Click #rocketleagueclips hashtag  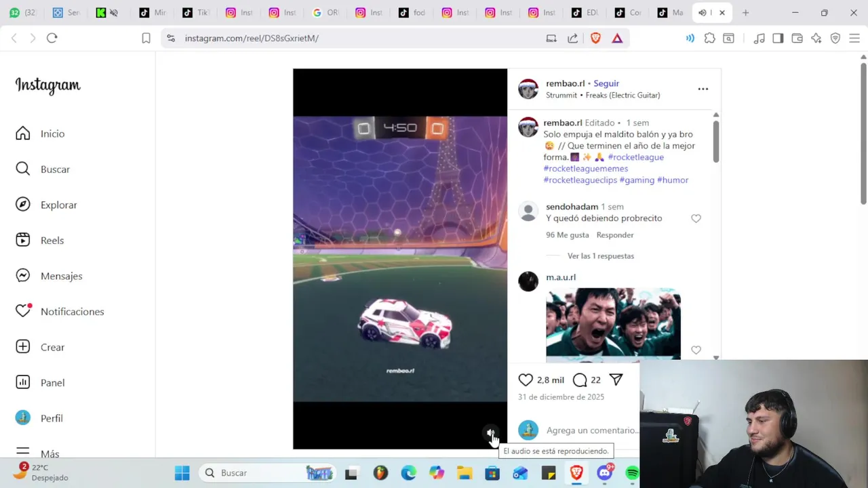point(580,180)
